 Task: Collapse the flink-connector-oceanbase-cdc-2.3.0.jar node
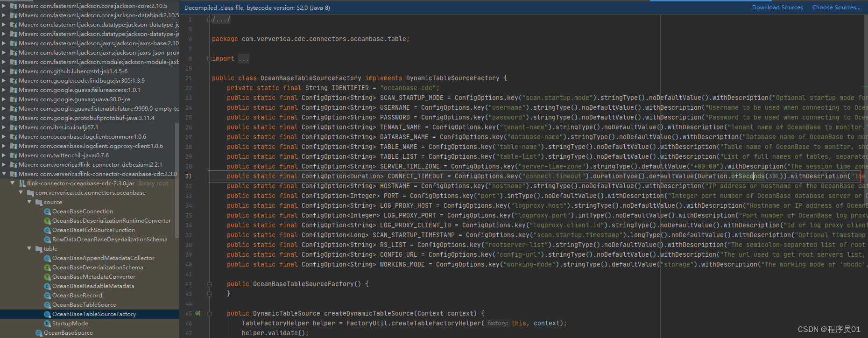point(13,183)
